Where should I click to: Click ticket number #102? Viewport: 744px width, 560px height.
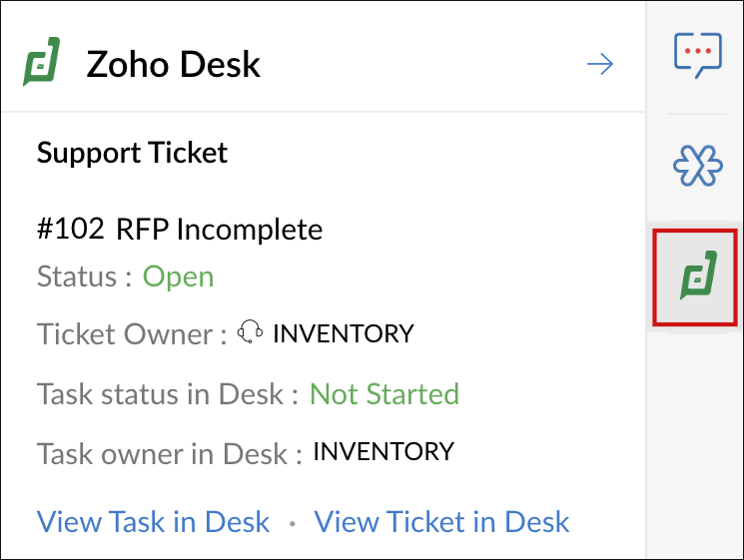click(x=70, y=230)
